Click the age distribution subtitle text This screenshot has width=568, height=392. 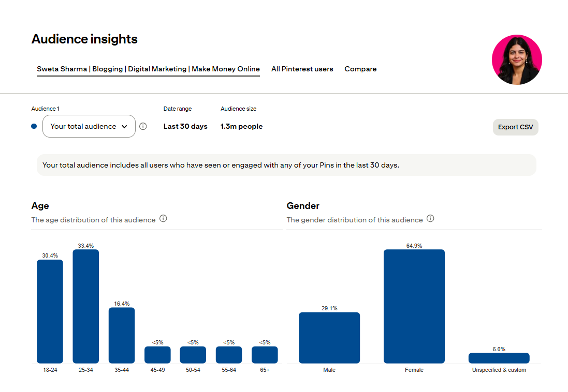[x=94, y=220]
